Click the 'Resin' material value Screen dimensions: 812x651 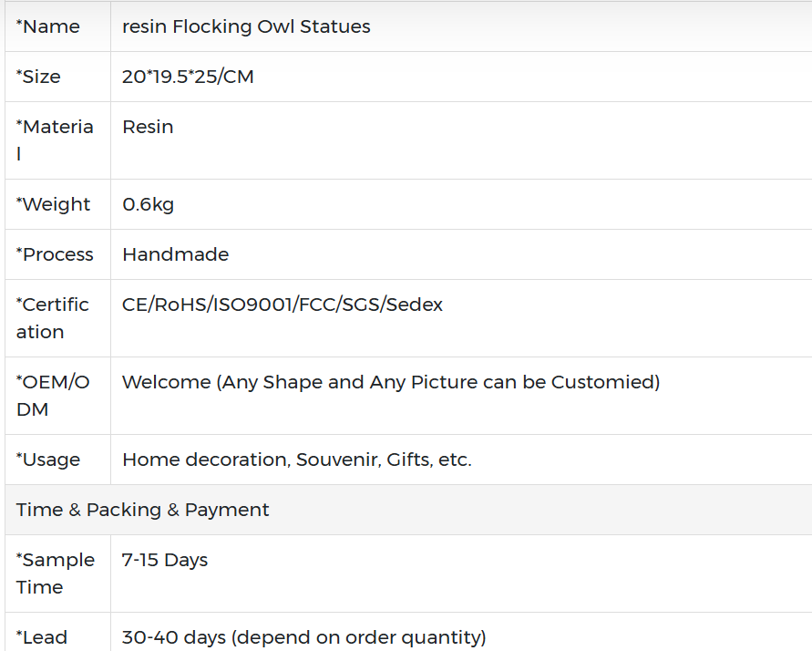tap(148, 127)
